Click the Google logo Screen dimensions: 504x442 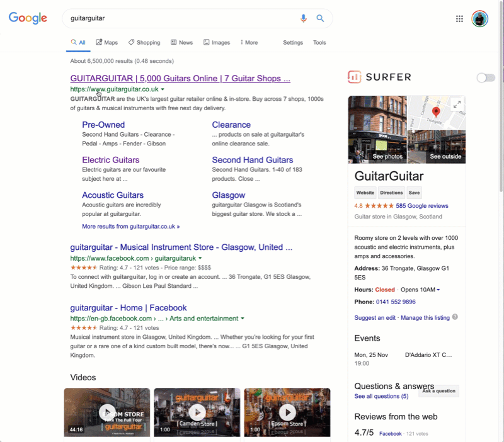(28, 18)
